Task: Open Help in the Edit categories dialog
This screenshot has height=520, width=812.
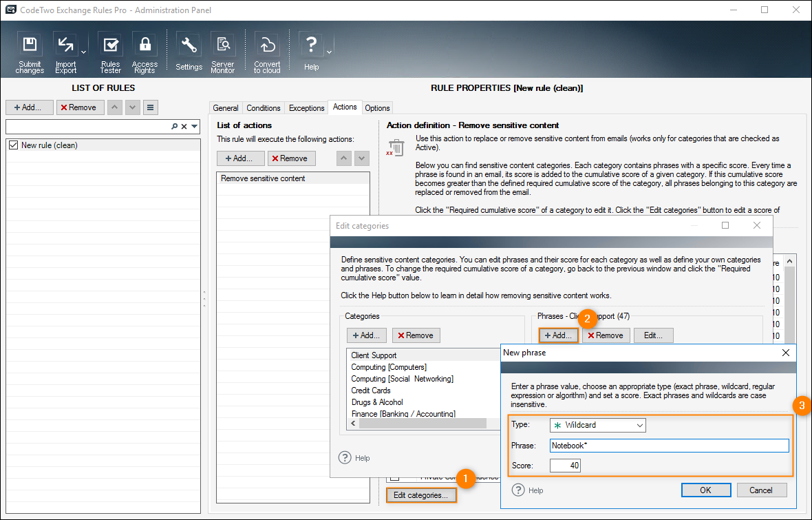Action: coord(354,458)
